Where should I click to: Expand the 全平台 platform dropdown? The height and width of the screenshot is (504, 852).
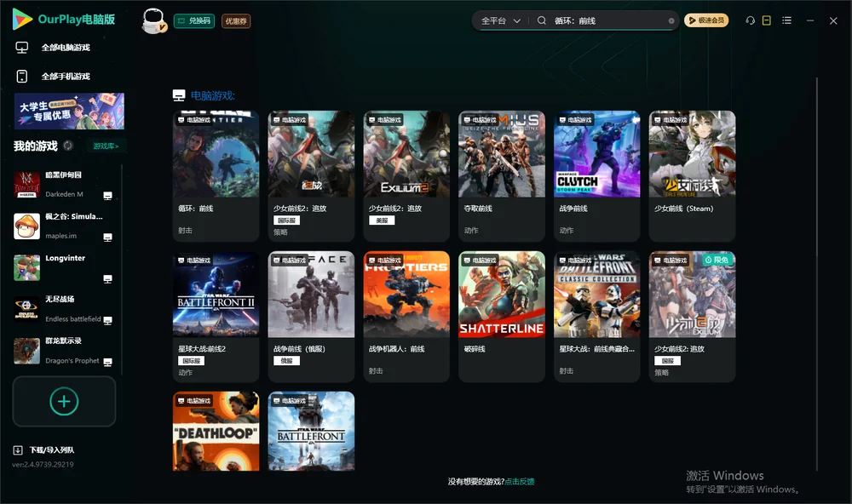[x=500, y=20]
